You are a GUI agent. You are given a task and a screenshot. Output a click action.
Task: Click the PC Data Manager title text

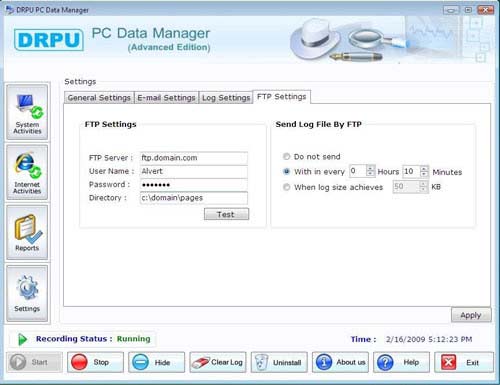pos(151,33)
